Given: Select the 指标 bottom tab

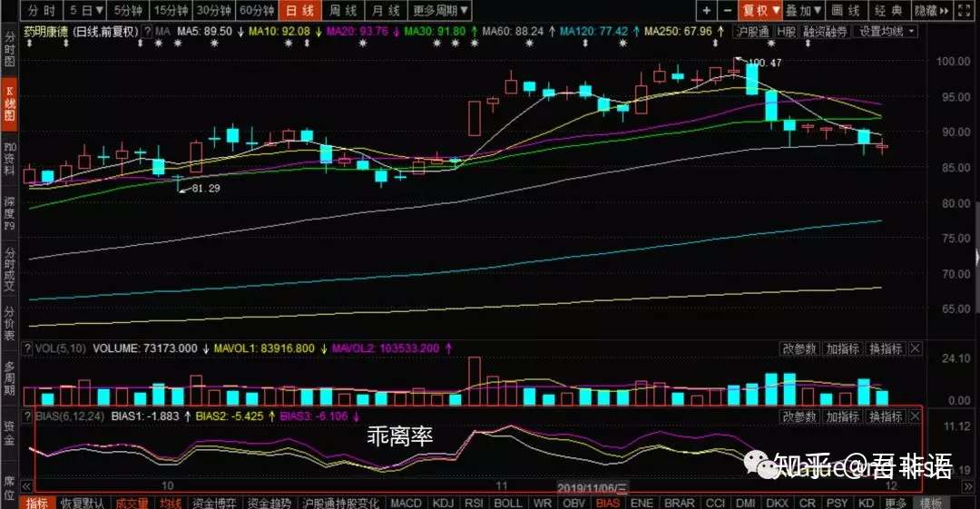Looking at the screenshot, I should [x=37, y=503].
